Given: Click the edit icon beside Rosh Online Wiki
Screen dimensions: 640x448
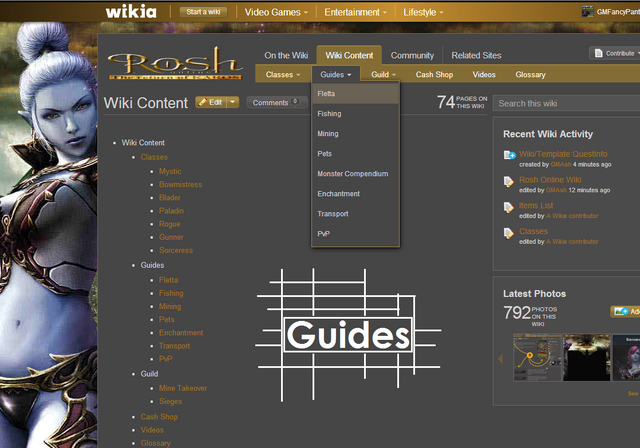Looking at the screenshot, I should [509, 181].
